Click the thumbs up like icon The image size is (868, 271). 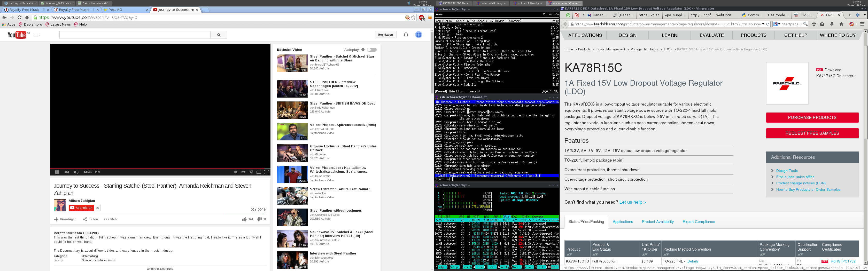[244, 219]
